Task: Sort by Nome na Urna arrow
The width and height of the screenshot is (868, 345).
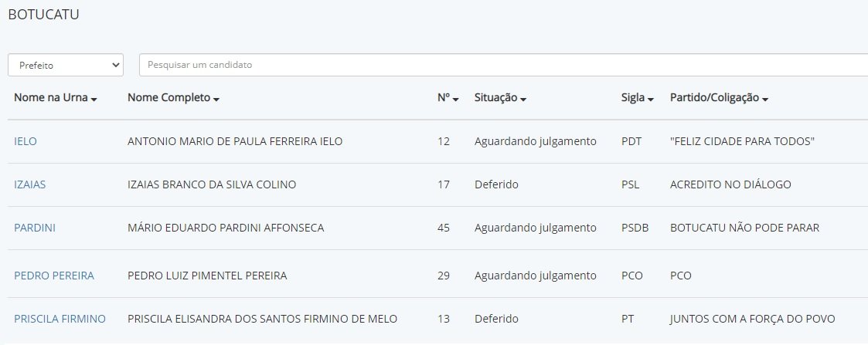Action: 94,100
